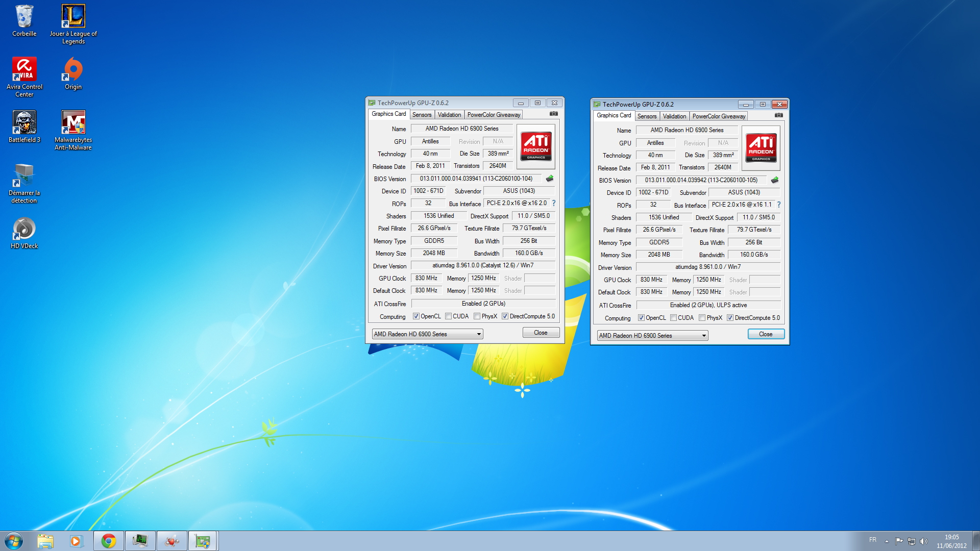This screenshot has width=980, height=551.
Task: Click the Name field in left GPU-Z
Action: [x=462, y=129]
